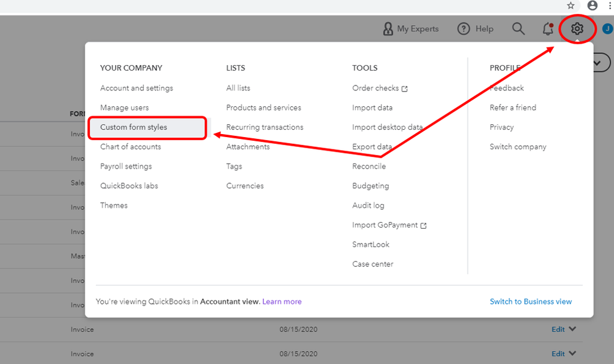
Task: Open Chrome's three-dot menu
Action: [609, 6]
